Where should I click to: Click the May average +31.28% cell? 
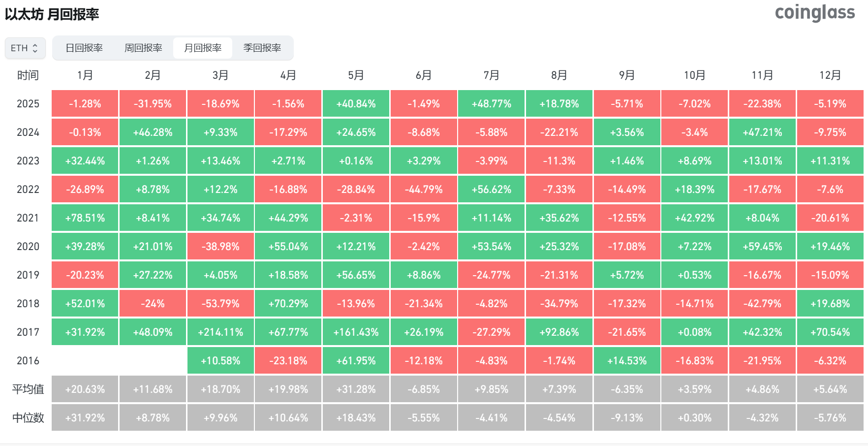(x=356, y=389)
